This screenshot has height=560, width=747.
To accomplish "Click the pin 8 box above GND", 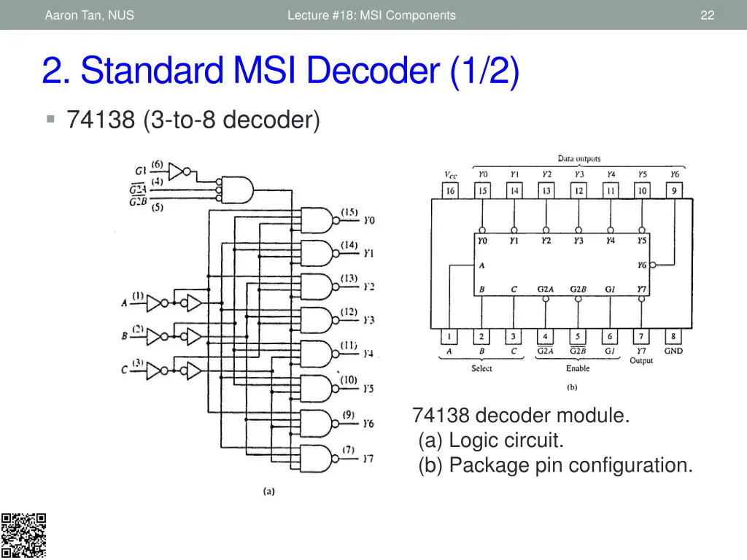I will coord(673,337).
